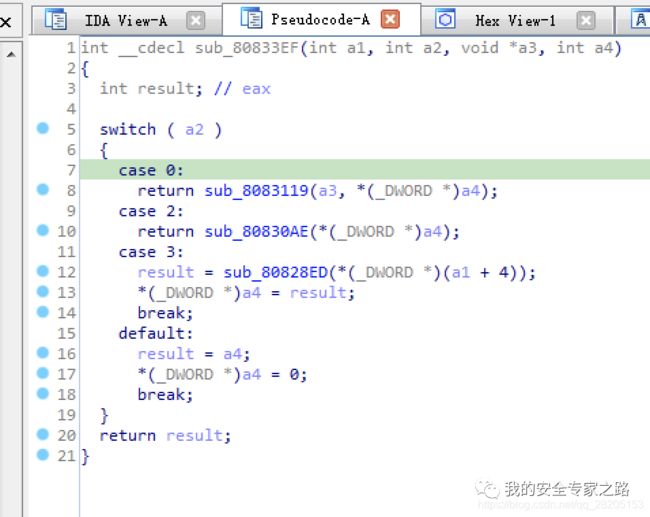Image resolution: width=650 pixels, height=517 pixels.
Task: Click the IDA View-A tab icon
Action: click(56, 20)
